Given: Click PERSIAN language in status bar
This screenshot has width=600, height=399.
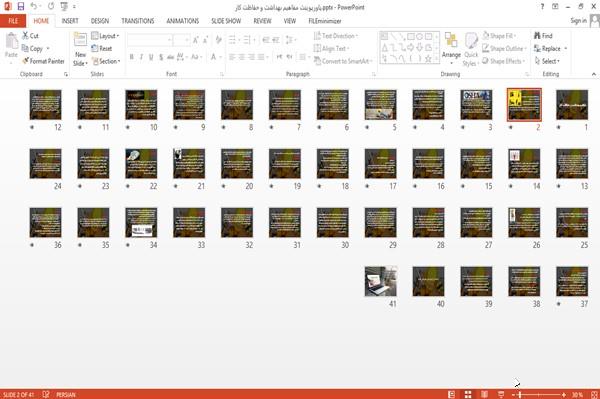Looking at the screenshot, I should pyautogui.click(x=66, y=394).
